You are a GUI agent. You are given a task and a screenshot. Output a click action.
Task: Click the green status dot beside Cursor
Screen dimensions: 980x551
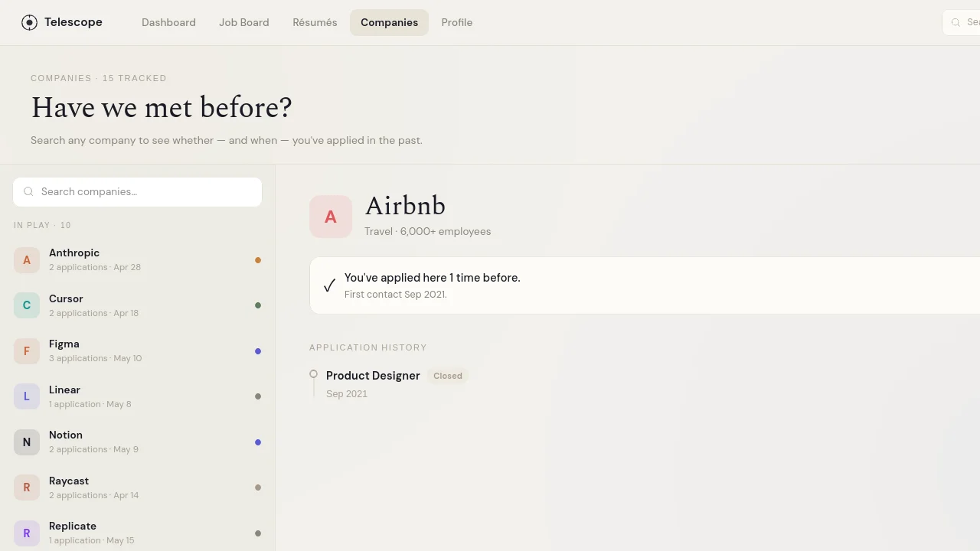click(258, 305)
